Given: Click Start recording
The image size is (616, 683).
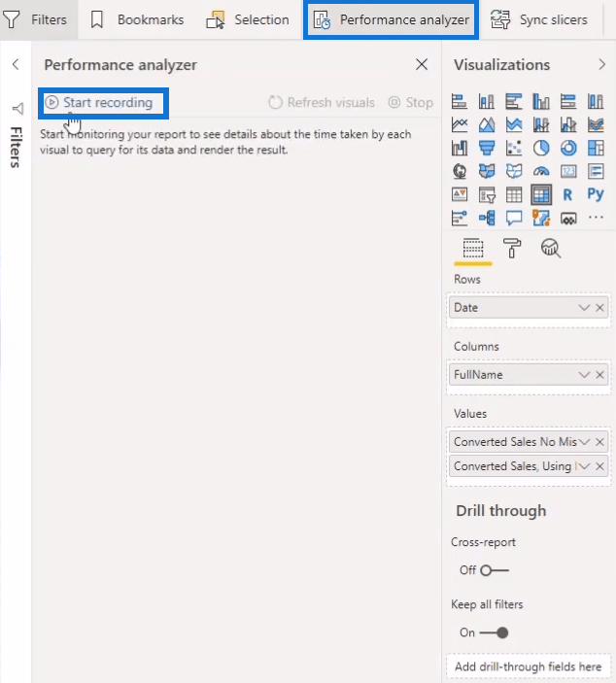Looking at the screenshot, I should 99,102.
